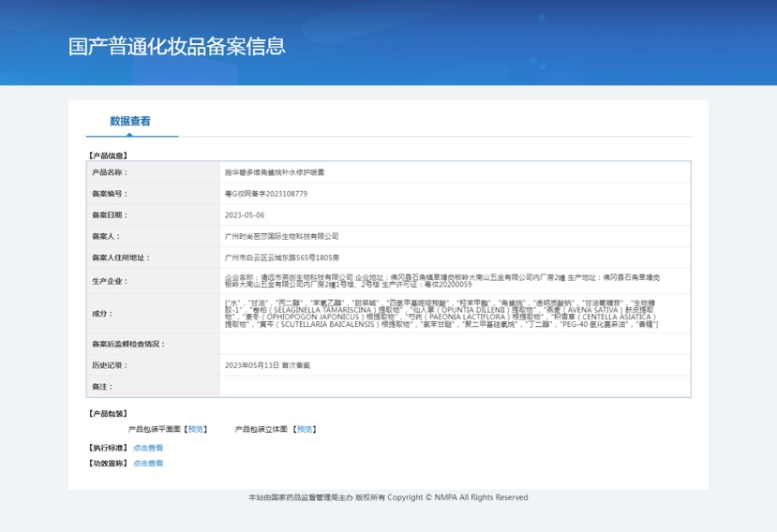Click the 【产品包装】 section heading
This screenshot has height=532, width=777.
(x=108, y=414)
